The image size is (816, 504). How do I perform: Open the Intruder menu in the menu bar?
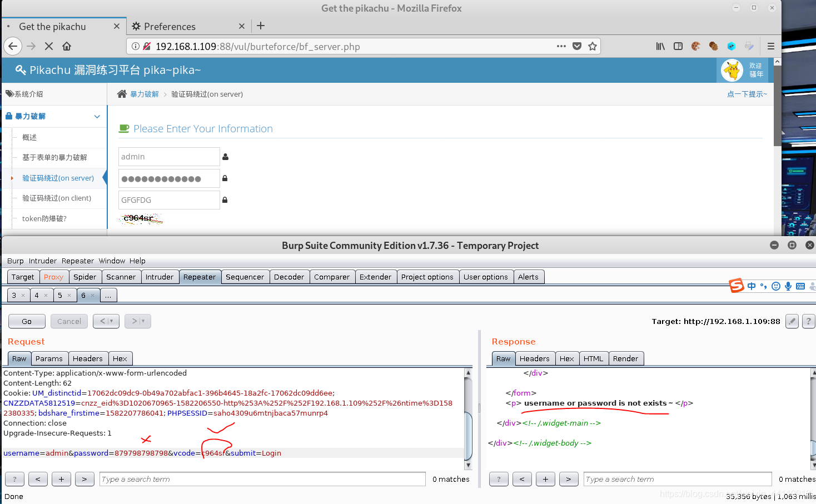point(43,261)
